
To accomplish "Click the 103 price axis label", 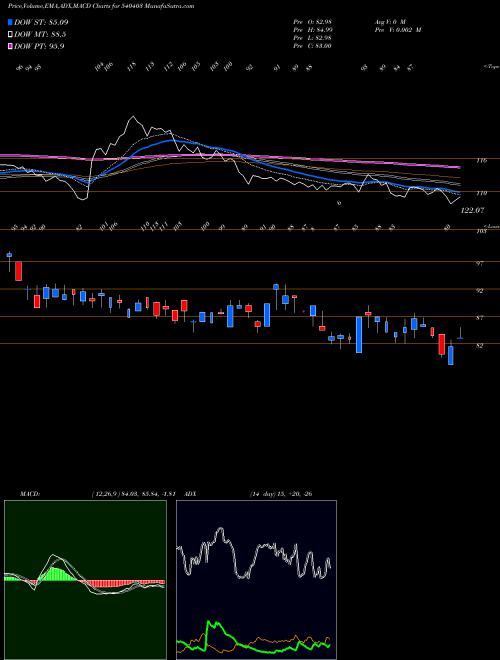I will 482,232.
